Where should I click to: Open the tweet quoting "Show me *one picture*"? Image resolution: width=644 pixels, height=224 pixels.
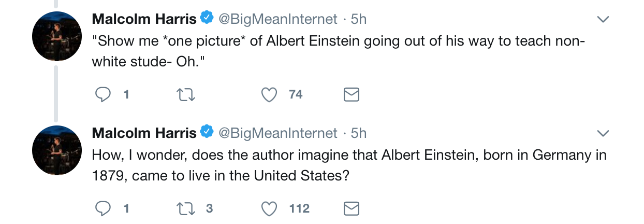click(x=338, y=51)
